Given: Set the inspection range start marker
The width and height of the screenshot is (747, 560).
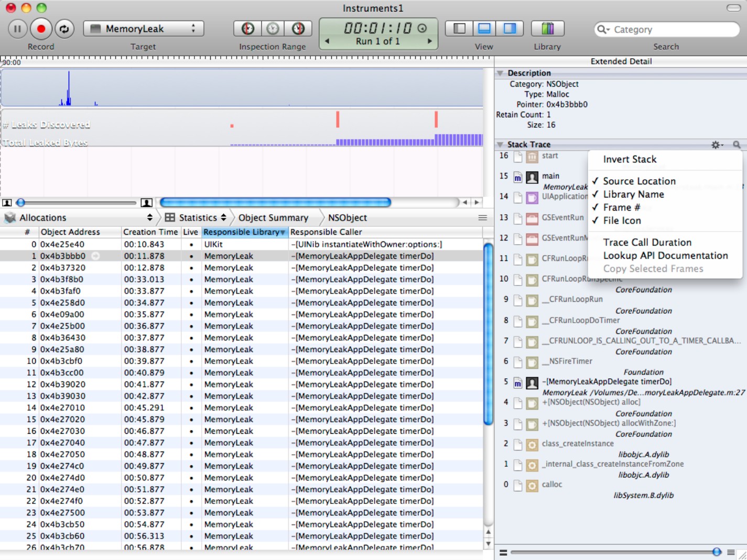Looking at the screenshot, I should pyautogui.click(x=247, y=28).
